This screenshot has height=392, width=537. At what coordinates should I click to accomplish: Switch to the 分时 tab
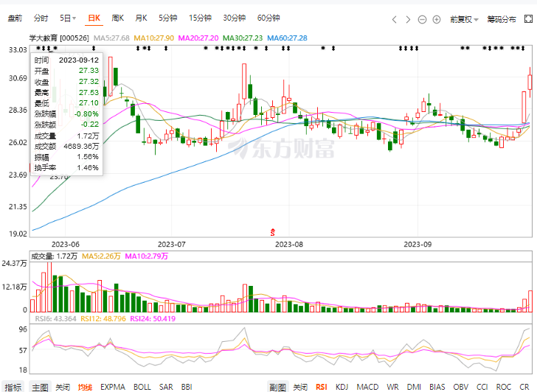coord(41,18)
